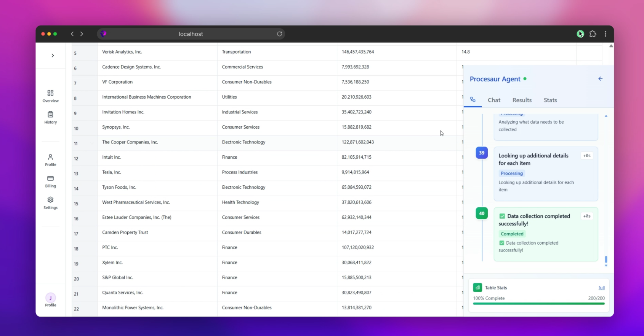644x336 pixels.
Task: Click the browser extensions puzzle icon
Action: 593,34
